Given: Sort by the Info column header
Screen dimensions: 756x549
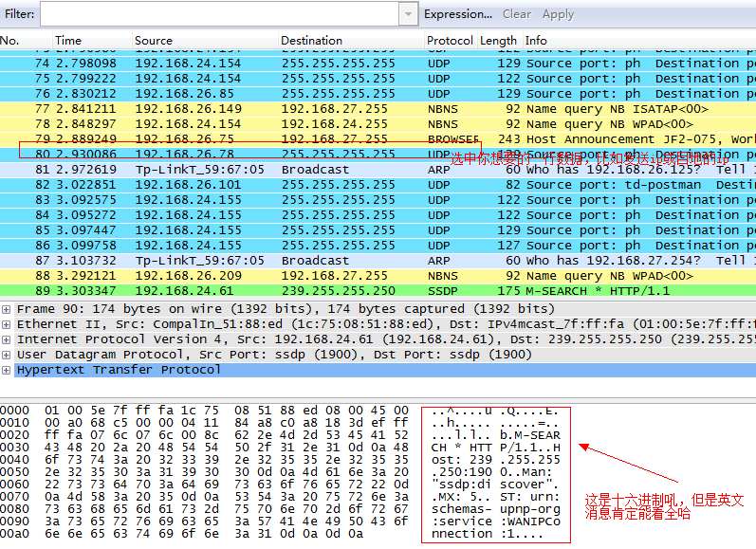Looking at the screenshot, I should click(638, 41).
